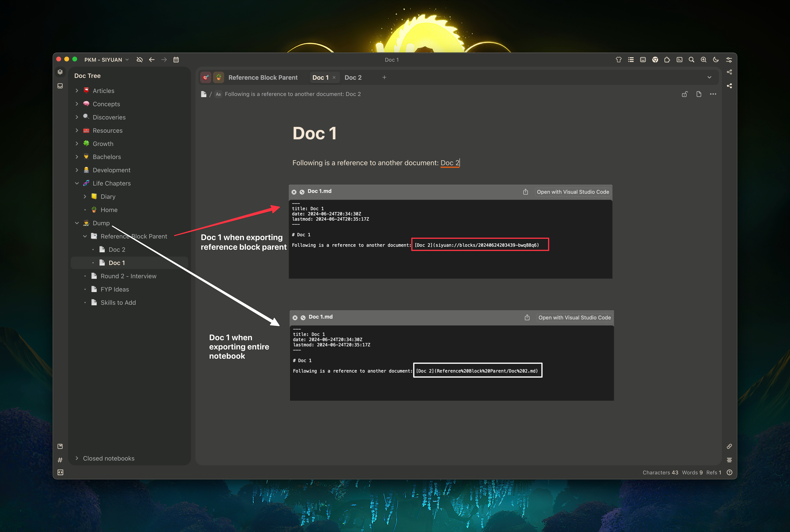The image size is (790, 532).
Task: Click the cloud sync disabled icon
Action: coord(140,60)
